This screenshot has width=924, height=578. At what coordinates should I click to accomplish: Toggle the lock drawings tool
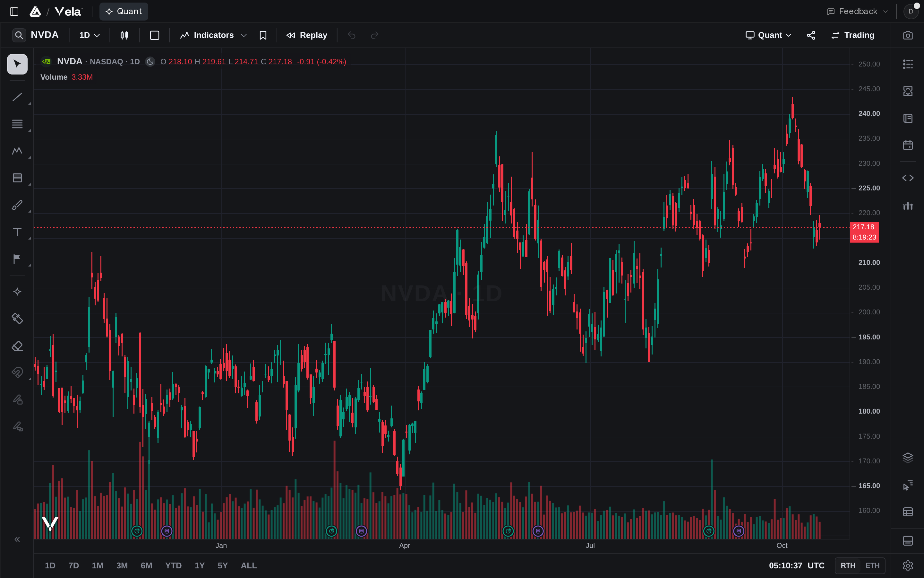point(17,400)
